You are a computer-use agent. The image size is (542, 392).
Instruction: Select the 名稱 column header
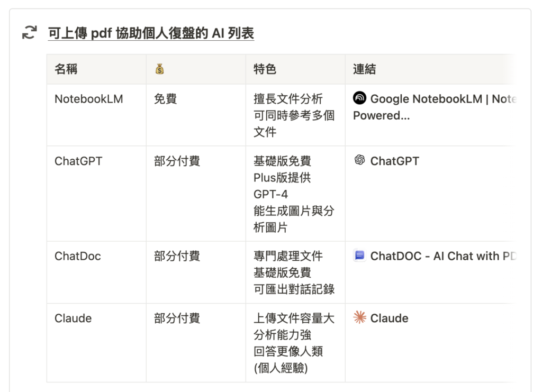point(96,69)
